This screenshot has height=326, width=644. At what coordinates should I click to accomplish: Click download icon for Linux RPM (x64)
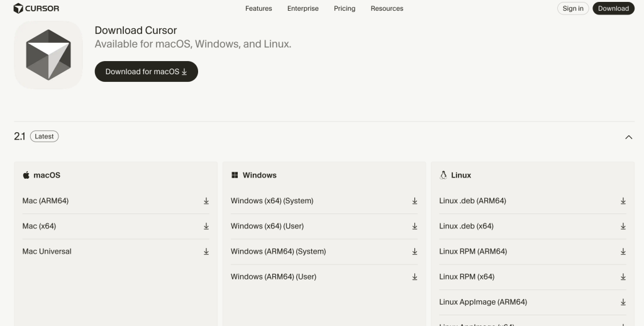pos(623,277)
